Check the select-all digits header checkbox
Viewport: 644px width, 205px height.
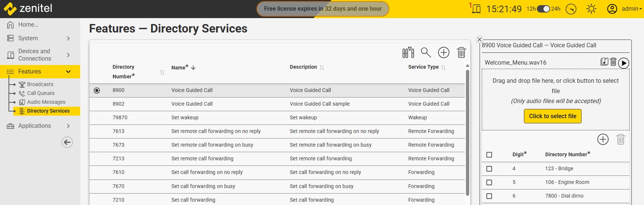point(489,155)
